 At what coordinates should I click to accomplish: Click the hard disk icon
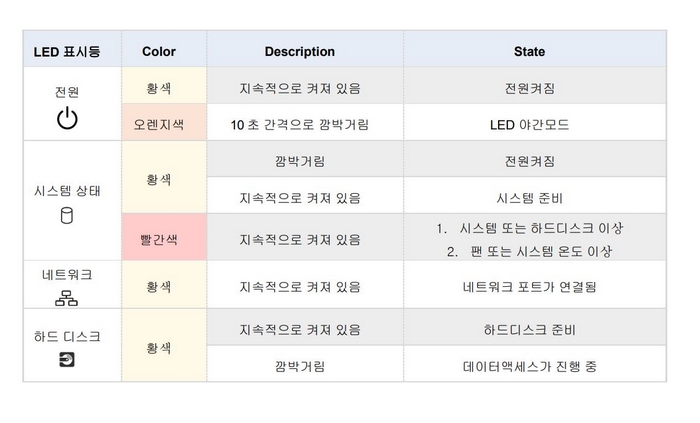(x=67, y=359)
